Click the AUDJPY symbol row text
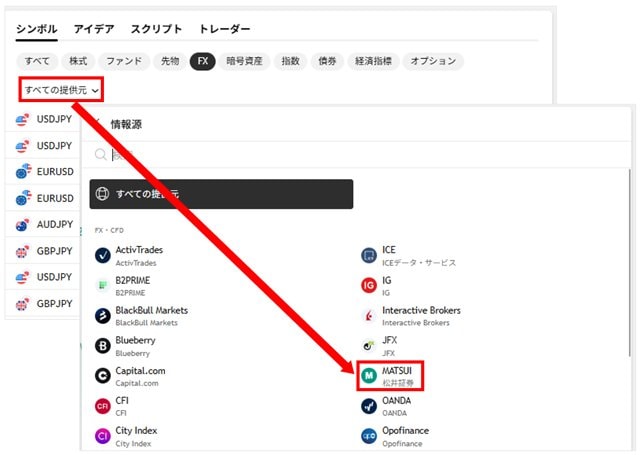Viewport: 640px width, 455px height. [55, 224]
